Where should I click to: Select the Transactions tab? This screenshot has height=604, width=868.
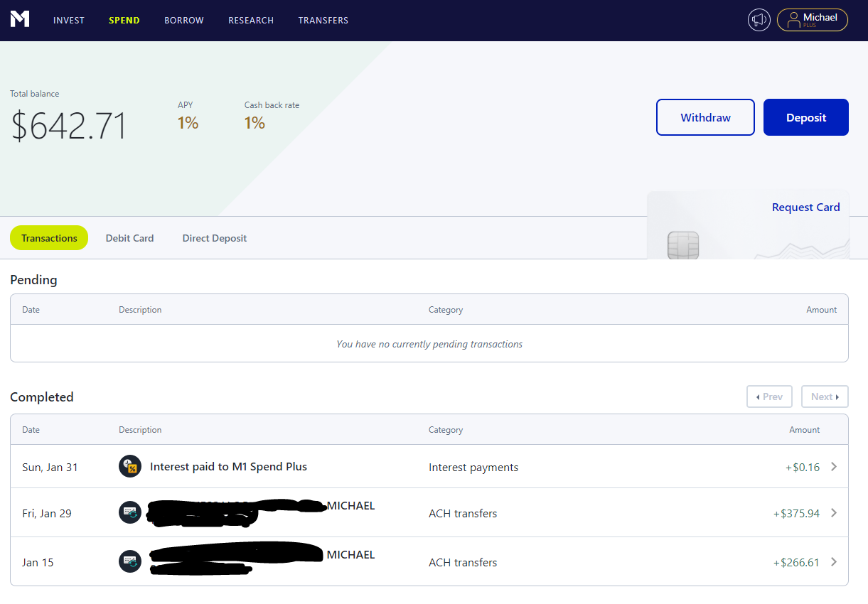pos(49,238)
